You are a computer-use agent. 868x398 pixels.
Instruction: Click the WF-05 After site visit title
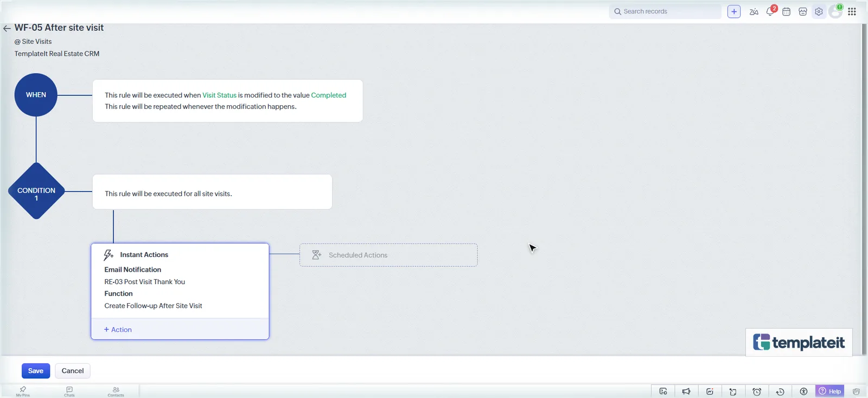(x=59, y=28)
